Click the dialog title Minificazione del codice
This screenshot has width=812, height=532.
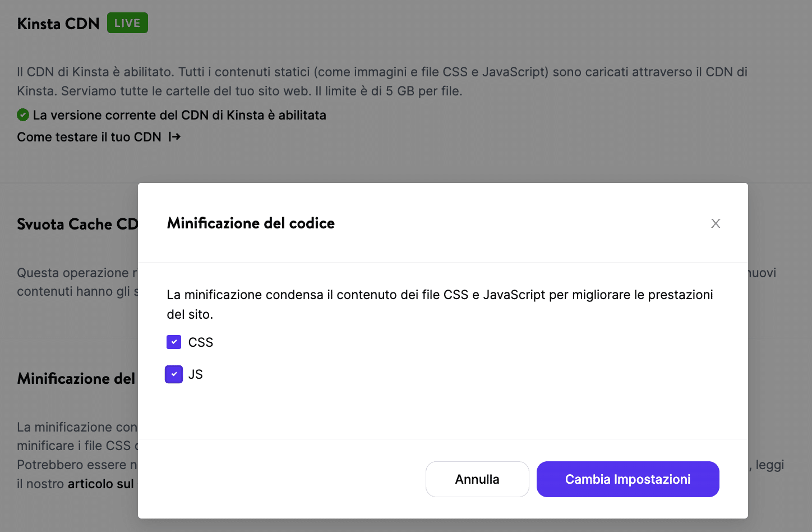click(251, 223)
